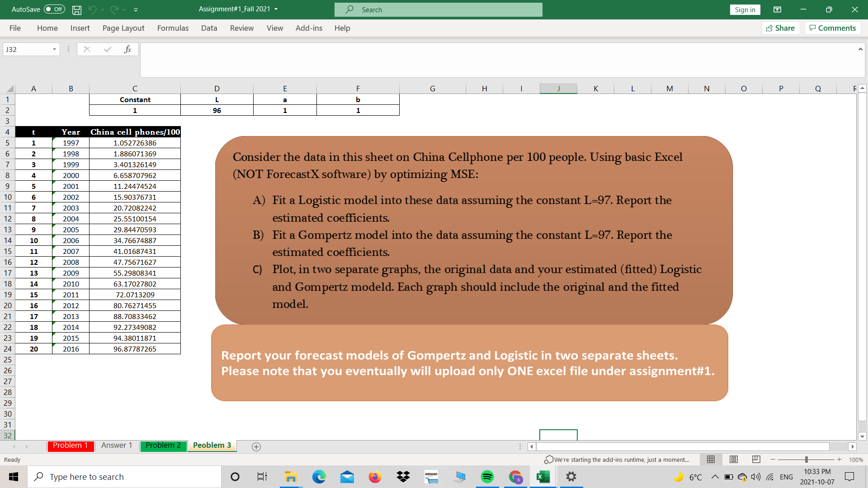Viewport: 868px width, 488px height.
Task: Expand the Quick Access Toolbar customization menu
Action: coord(135,9)
